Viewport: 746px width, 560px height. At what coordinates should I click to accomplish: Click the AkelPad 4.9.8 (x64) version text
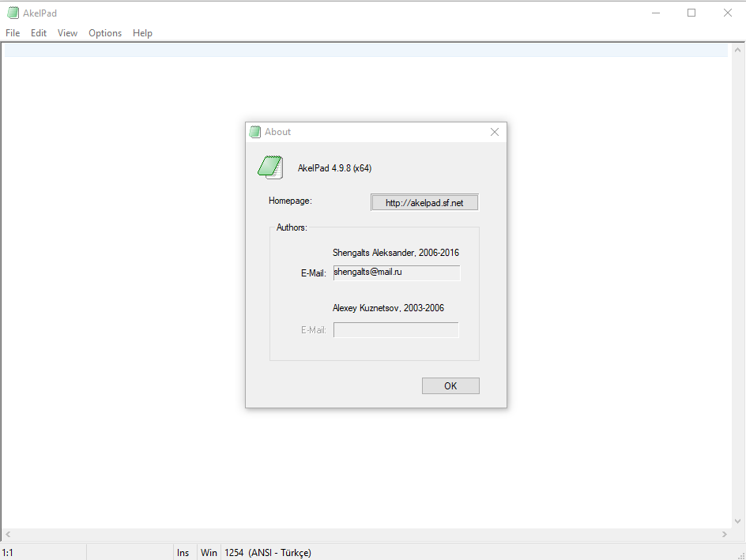tap(334, 167)
